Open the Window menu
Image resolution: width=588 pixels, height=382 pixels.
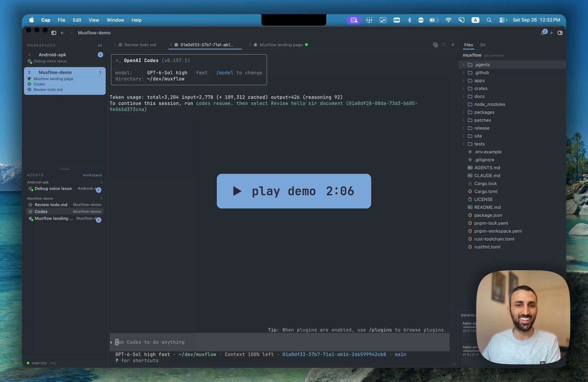115,20
